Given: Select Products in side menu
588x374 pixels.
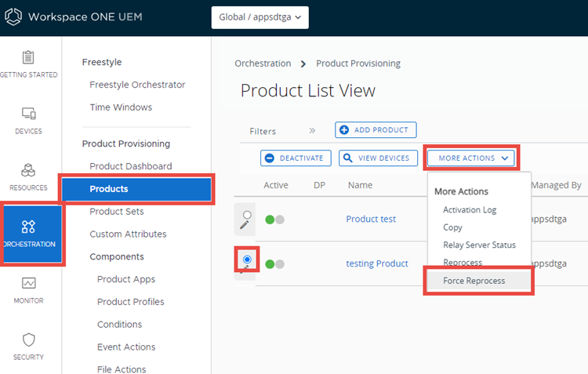Looking at the screenshot, I should (136, 189).
